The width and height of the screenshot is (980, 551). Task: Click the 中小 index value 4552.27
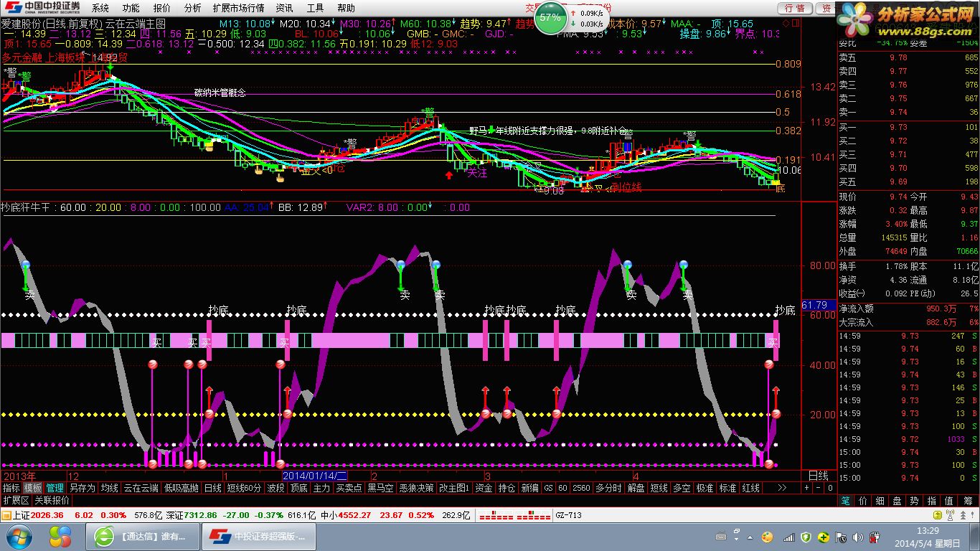click(x=355, y=515)
